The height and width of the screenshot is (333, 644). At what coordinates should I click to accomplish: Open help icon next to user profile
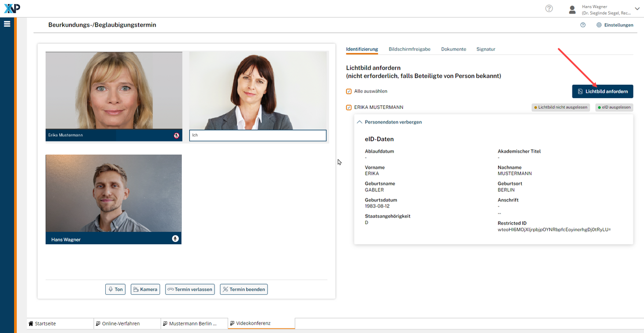[549, 9]
